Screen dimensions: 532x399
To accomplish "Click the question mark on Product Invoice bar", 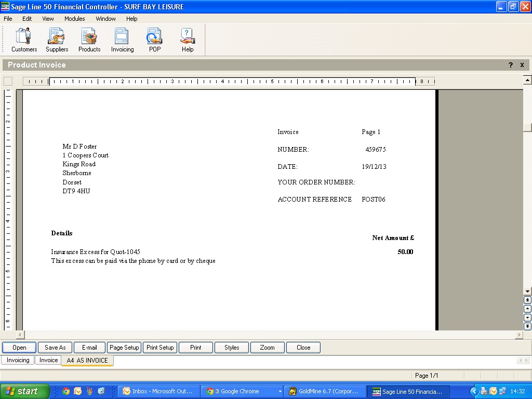I will pyautogui.click(x=511, y=65).
